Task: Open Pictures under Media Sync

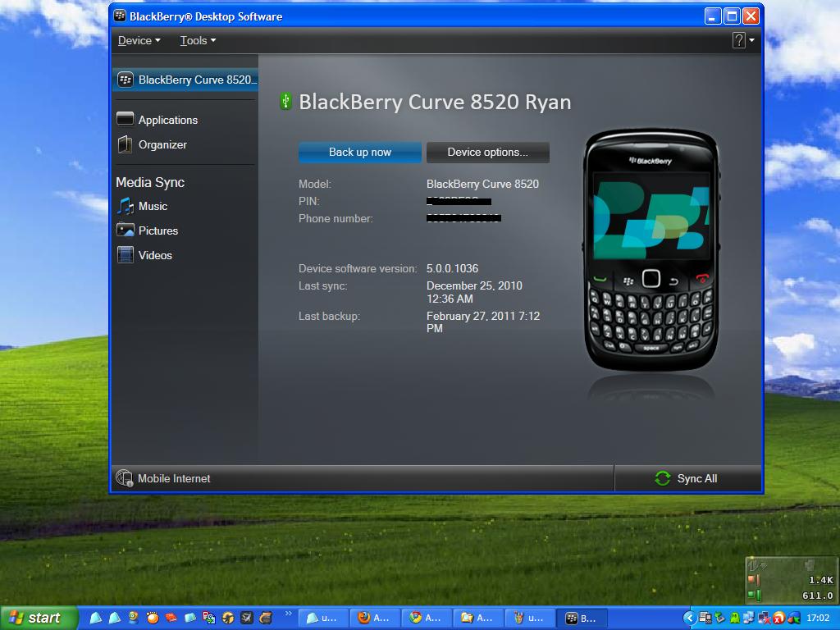Action: pyautogui.click(x=158, y=231)
